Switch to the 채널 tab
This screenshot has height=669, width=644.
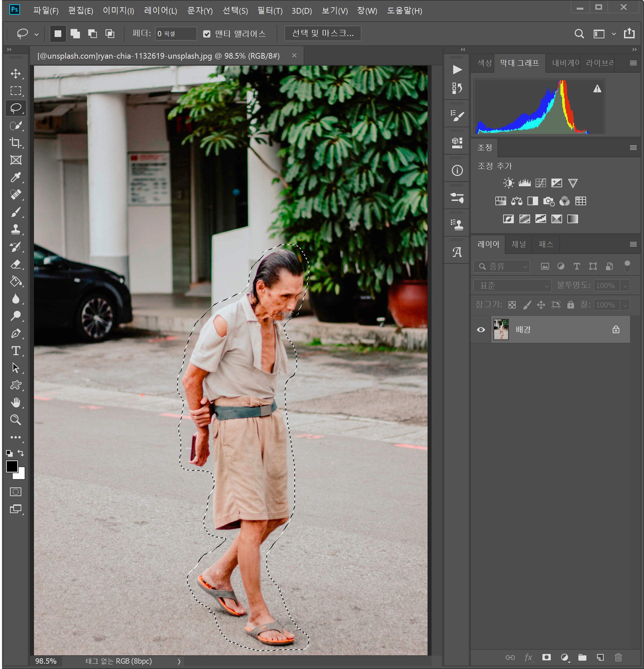tap(518, 244)
